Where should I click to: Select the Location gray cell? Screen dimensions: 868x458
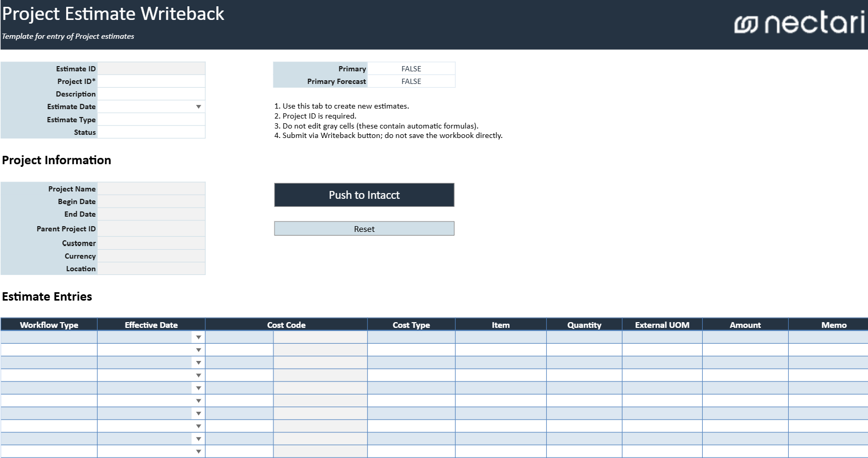click(x=151, y=269)
